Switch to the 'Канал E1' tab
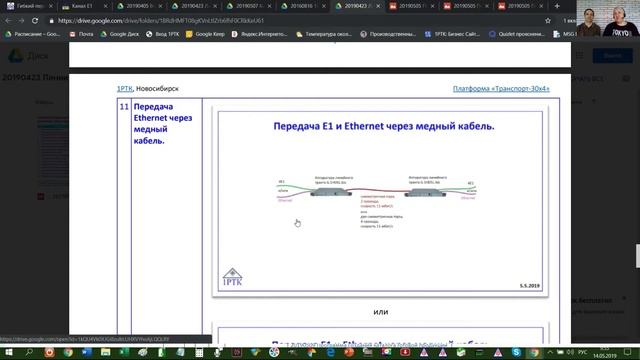The width and height of the screenshot is (640, 360). [83, 6]
